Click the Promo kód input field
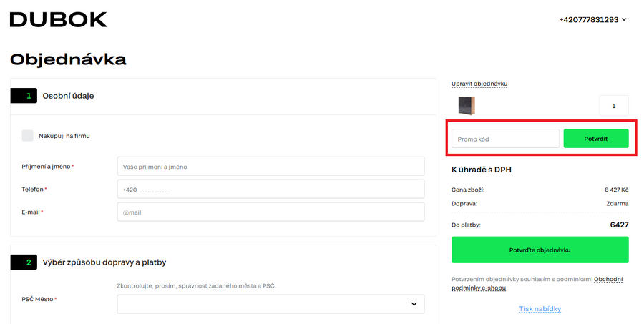The width and height of the screenshot is (644, 324). point(505,139)
